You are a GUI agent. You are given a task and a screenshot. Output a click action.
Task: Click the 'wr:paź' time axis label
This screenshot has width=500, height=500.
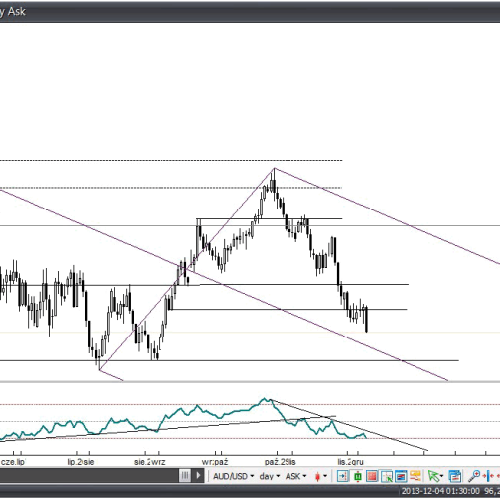pyautogui.click(x=215, y=462)
